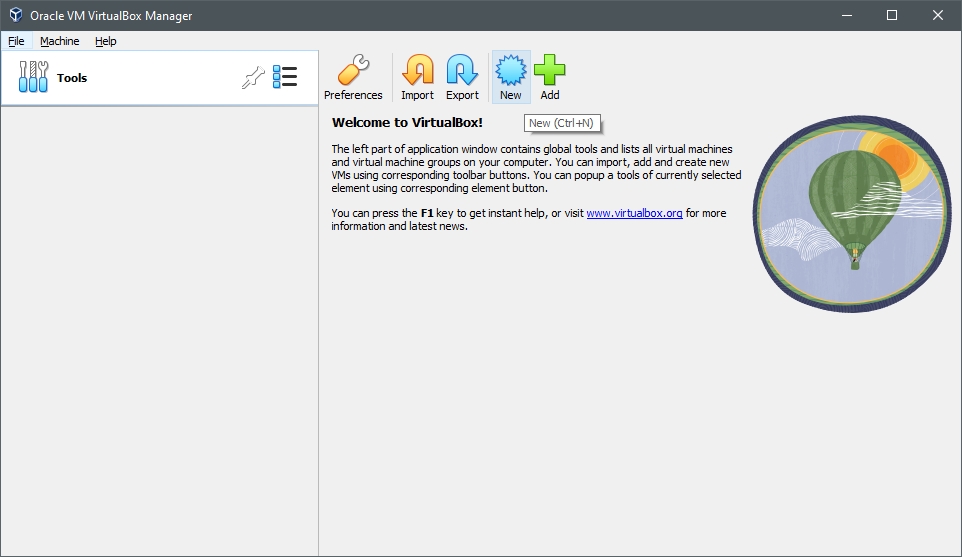
Task: Click the empty virtual machine list area
Action: [x=159, y=330]
